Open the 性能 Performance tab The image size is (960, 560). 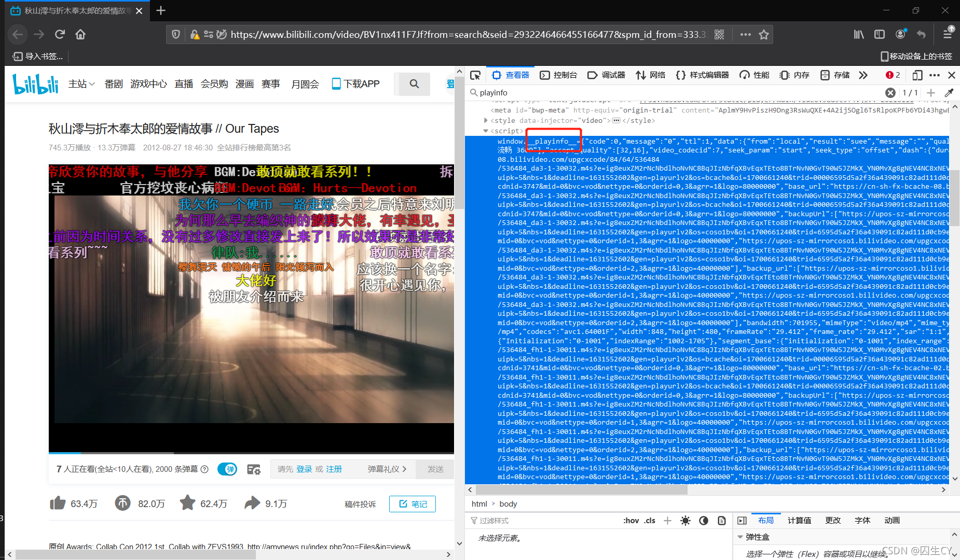coord(755,75)
